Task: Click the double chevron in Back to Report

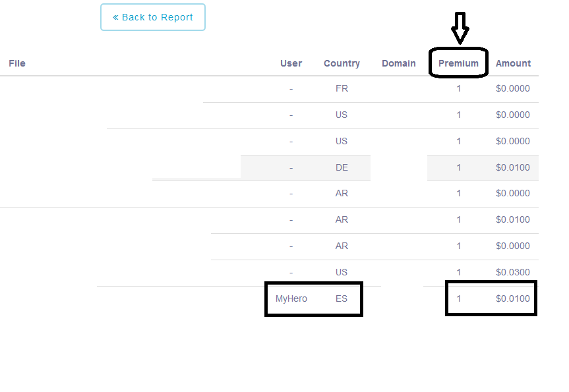Action: pos(115,17)
